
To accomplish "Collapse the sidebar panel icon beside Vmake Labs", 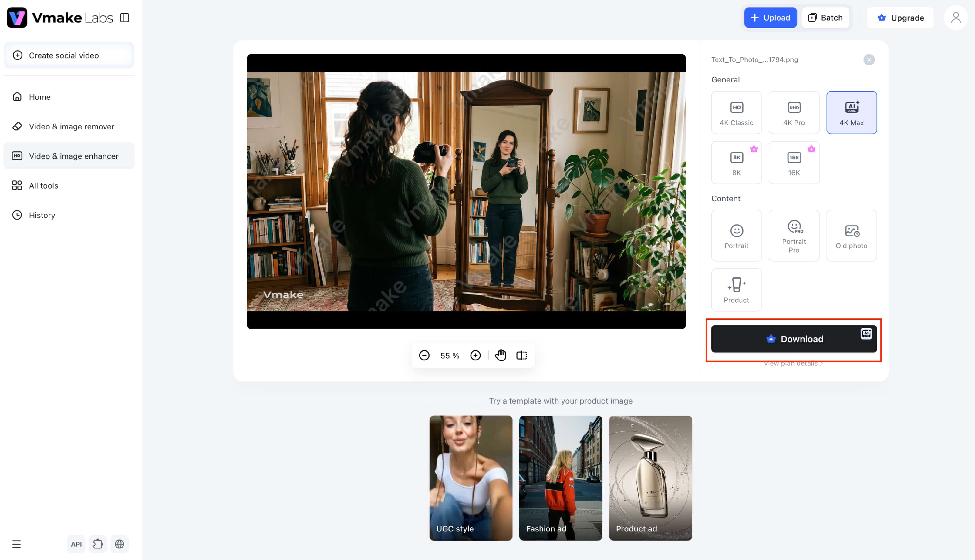I will tap(124, 18).
